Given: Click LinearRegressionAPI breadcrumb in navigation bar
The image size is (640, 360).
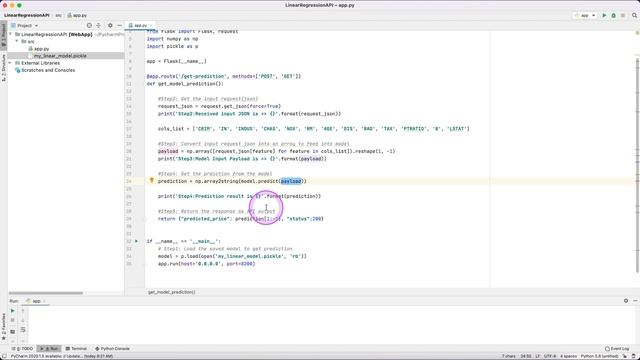Looking at the screenshot, I should 27,15.
